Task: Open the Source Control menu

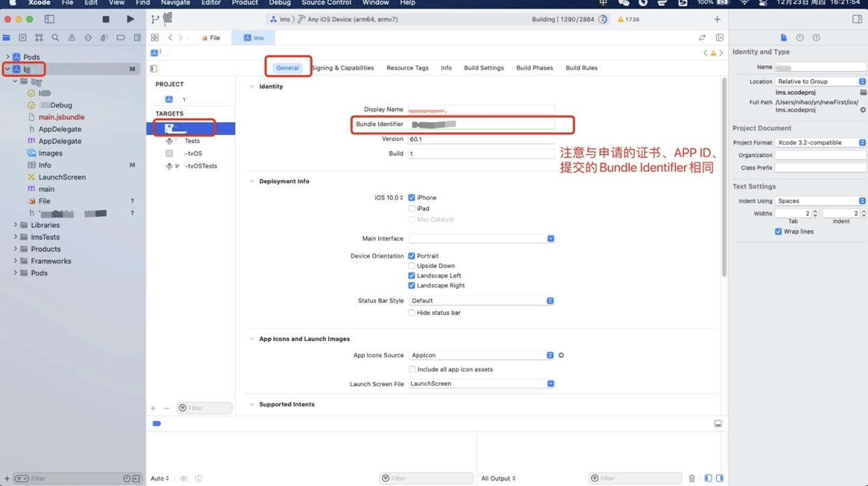Action: 327,3
